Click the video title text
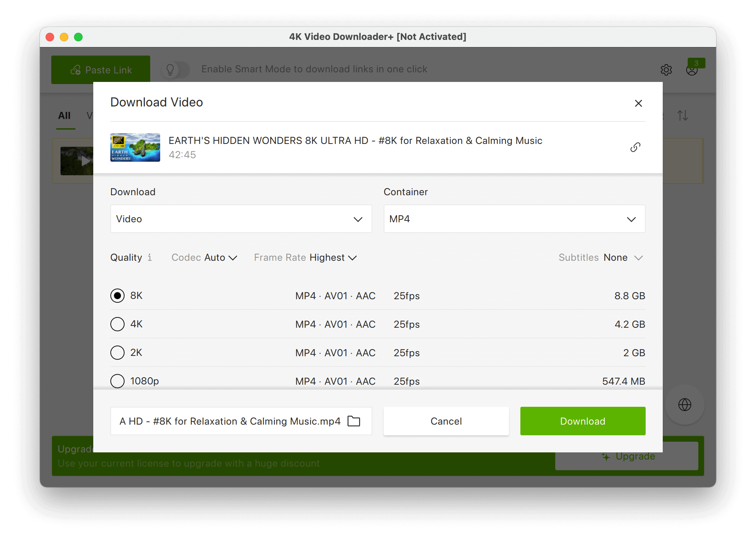Screen dimensions: 756x540 (x=355, y=141)
